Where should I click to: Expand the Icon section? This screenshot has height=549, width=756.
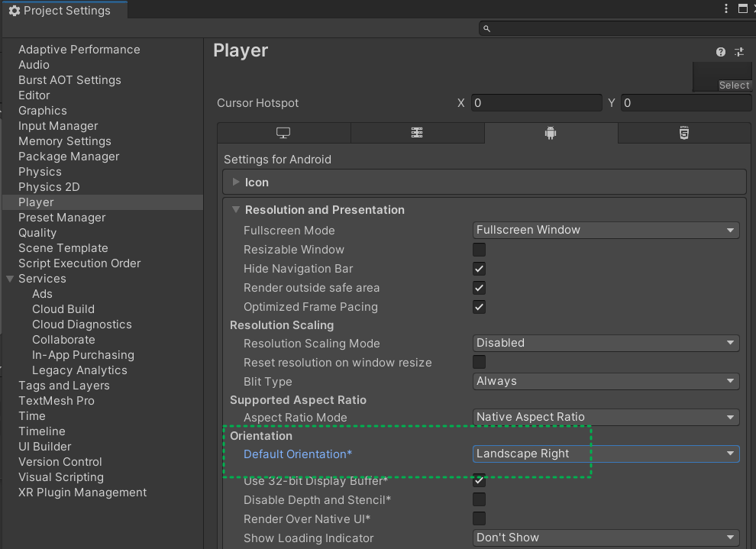(236, 182)
